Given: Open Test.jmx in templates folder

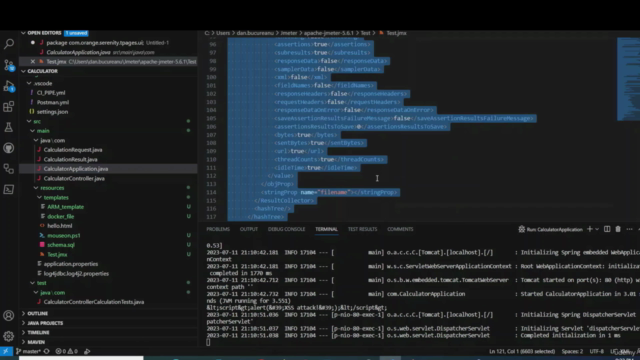Looking at the screenshot, I should pos(57,254).
